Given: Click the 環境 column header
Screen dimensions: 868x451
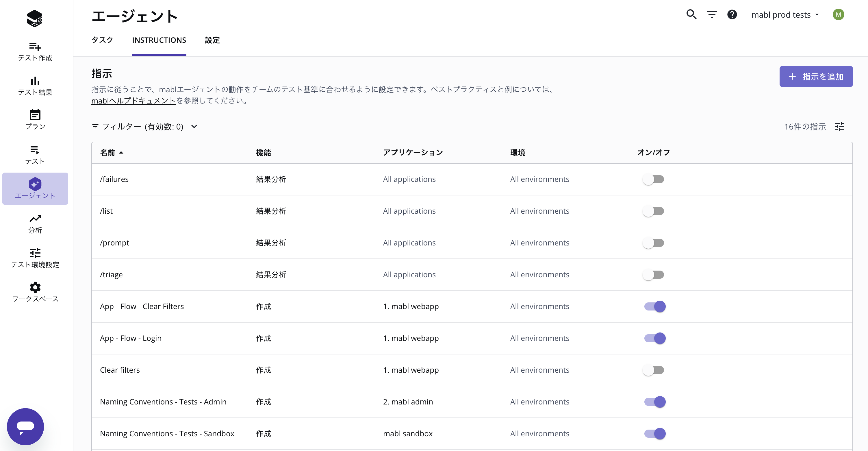Looking at the screenshot, I should 518,153.
